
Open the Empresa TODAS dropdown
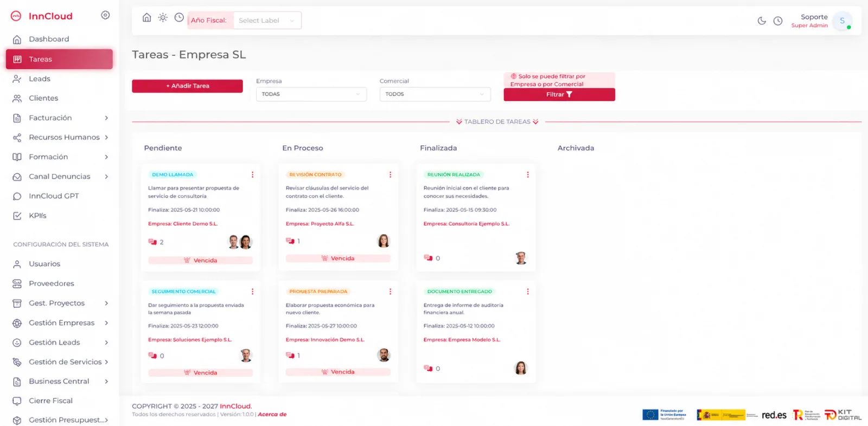point(311,94)
